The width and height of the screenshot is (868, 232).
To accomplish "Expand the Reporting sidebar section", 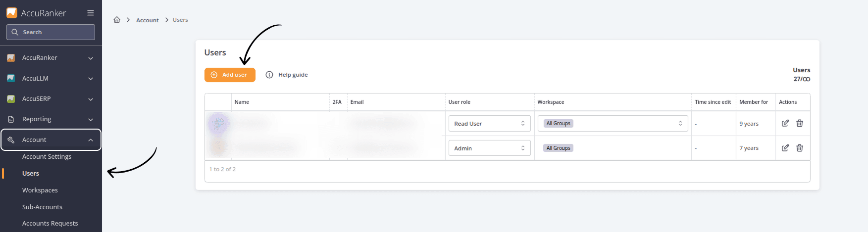I will 91,120.
